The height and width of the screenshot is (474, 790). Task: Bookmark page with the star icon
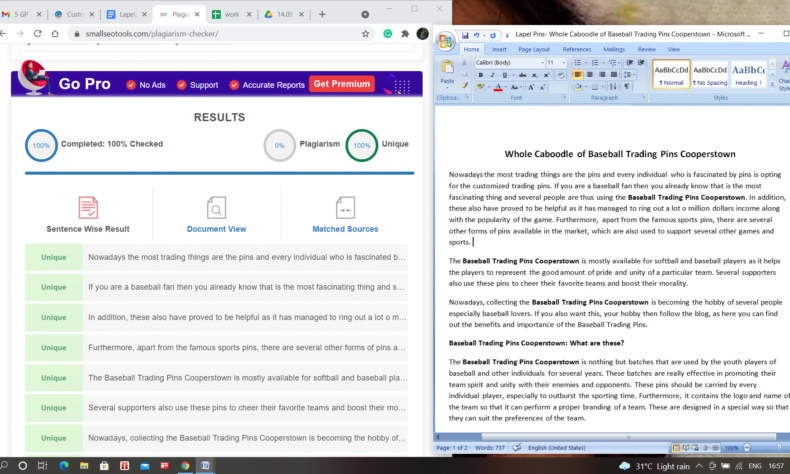[365, 34]
